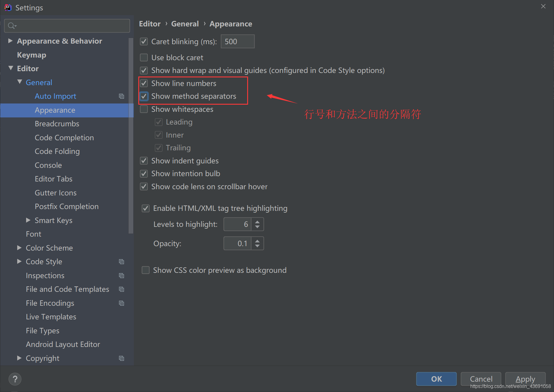Screen dimensions: 554x392
Task: Click project-level icon next to Inspections
Action: click(x=121, y=275)
